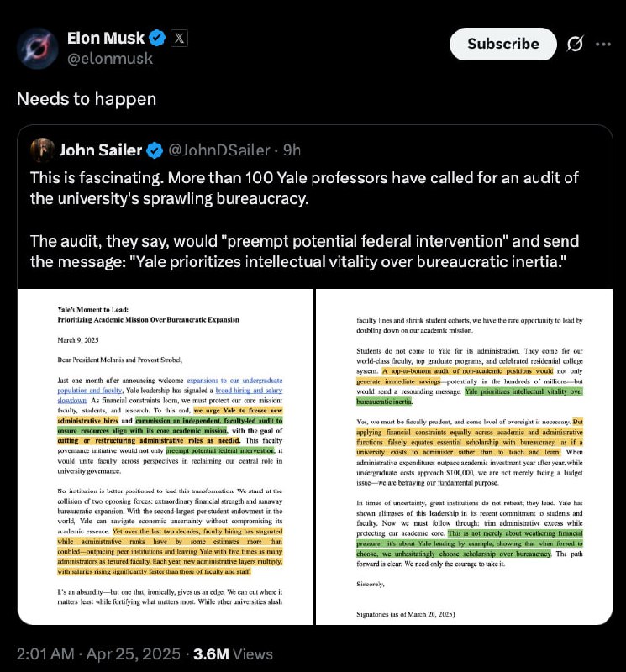Screen dimensions: 626x672
Task: Click Elon Musk's blue verified badge
Action: [157, 39]
